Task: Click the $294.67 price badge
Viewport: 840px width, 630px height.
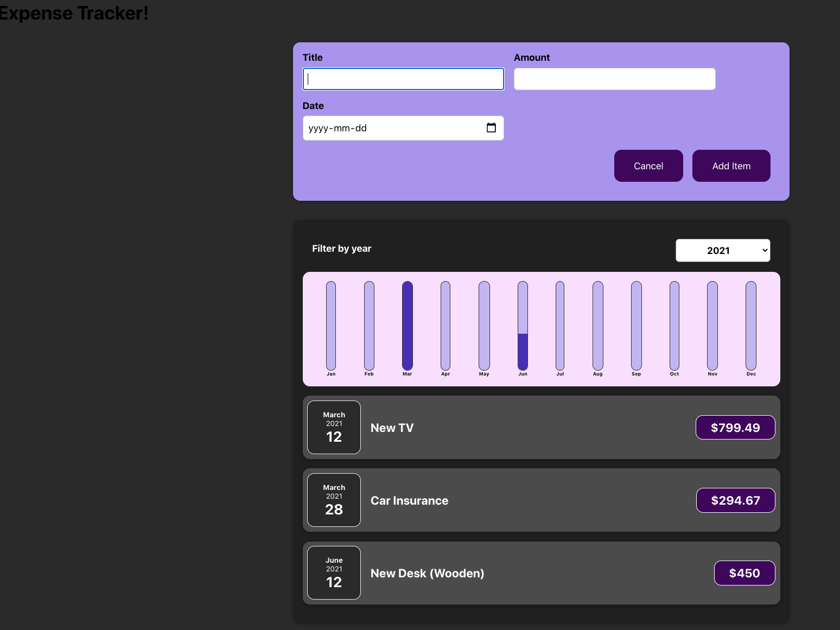Action: click(x=736, y=500)
